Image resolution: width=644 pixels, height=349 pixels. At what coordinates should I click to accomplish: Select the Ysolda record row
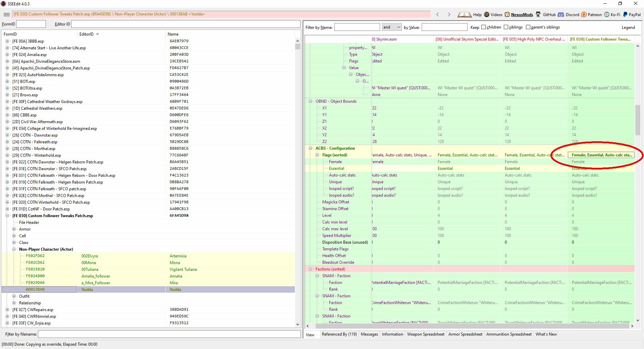[x=148, y=289]
